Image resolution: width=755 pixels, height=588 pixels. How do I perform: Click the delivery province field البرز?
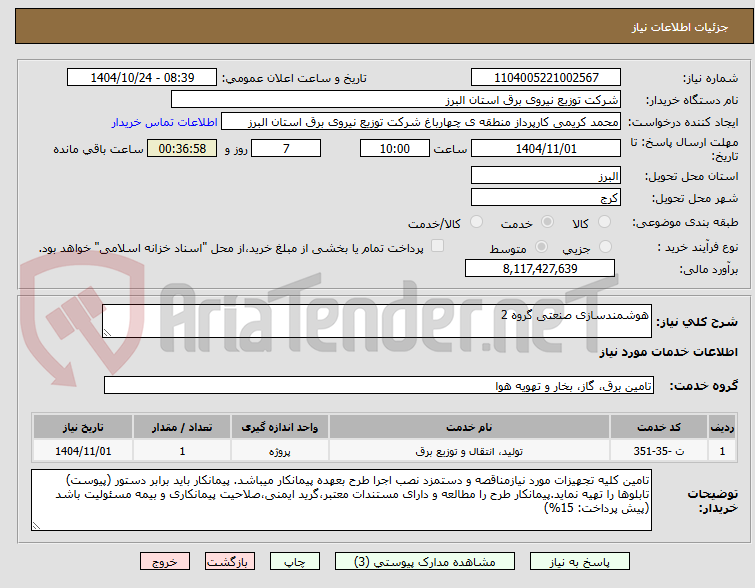pyautogui.click(x=546, y=175)
